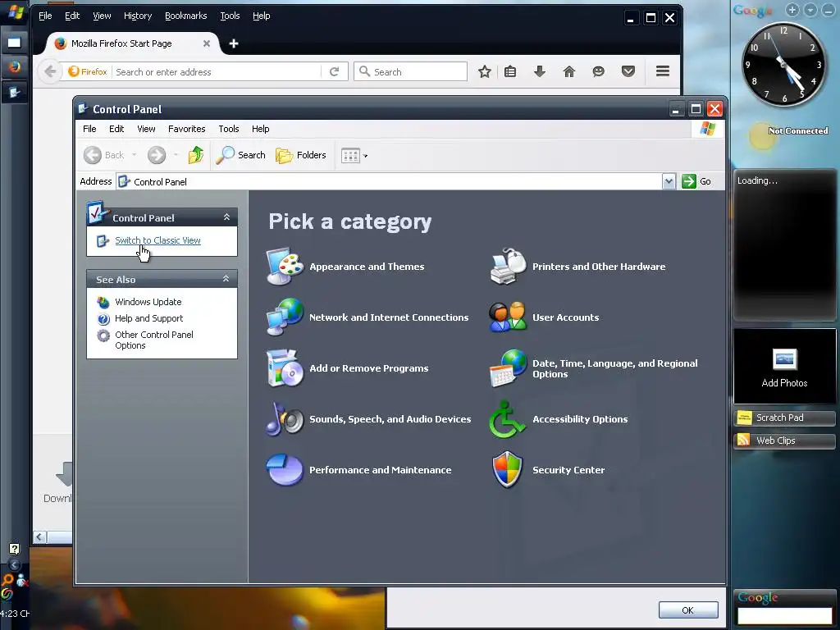This screenshot has height=630, width=840.
Task: Show Firefox bookmarks list icon
Action: point(510,71)
